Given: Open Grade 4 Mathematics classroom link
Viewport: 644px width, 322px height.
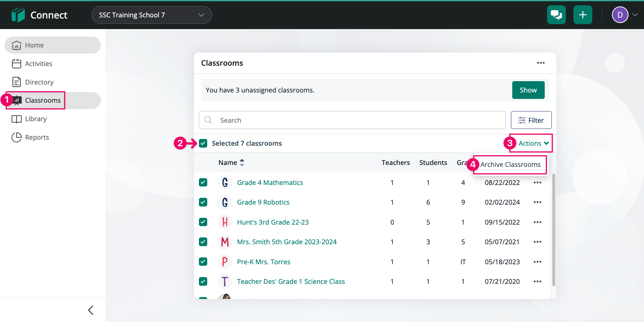Looking at the screenshot, I should point(270,183).
